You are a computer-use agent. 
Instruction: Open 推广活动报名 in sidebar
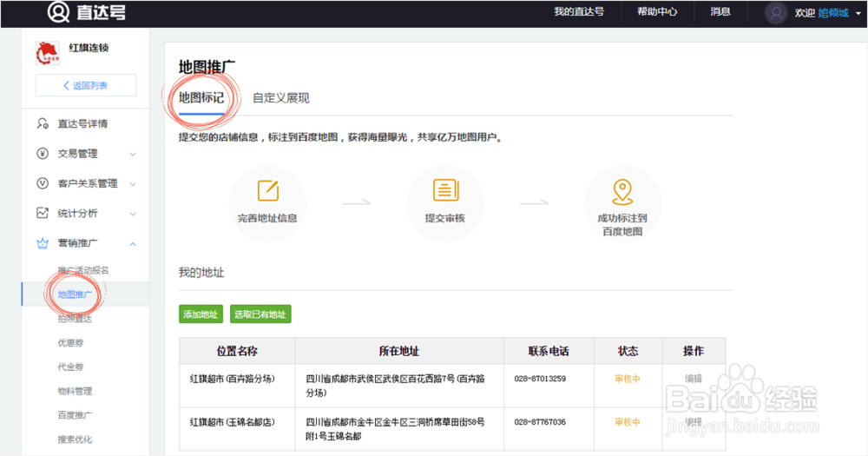click(83, 270)
